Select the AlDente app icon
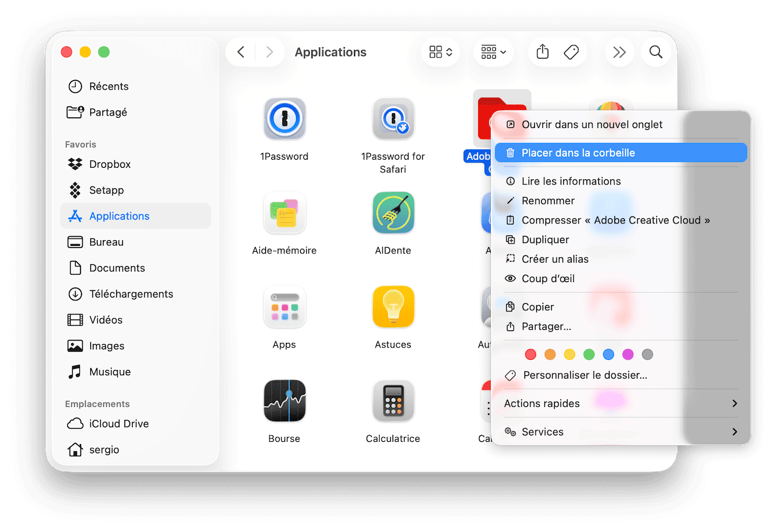Image resolution: width=770 pixels, height=532 pixels. (393, 213)
